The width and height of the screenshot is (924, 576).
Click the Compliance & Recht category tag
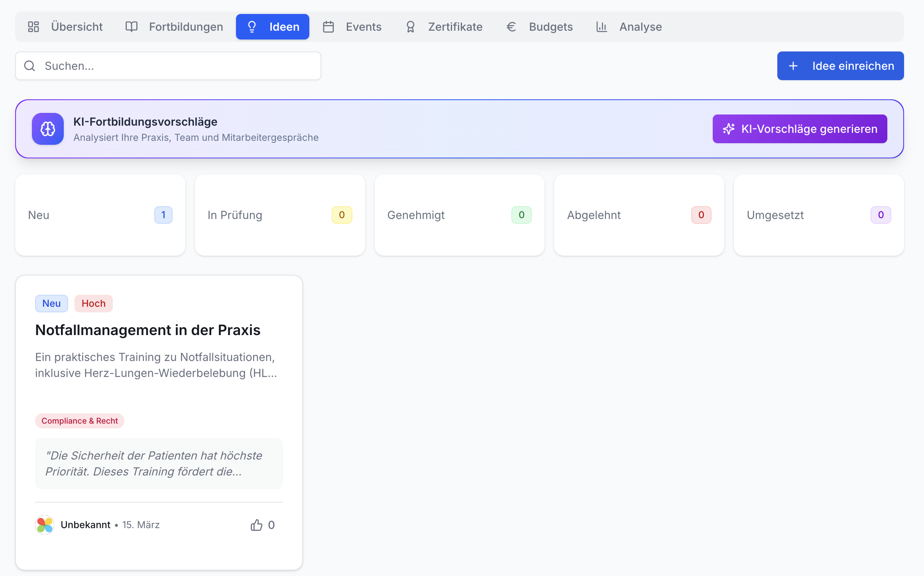tap(80, 421)
